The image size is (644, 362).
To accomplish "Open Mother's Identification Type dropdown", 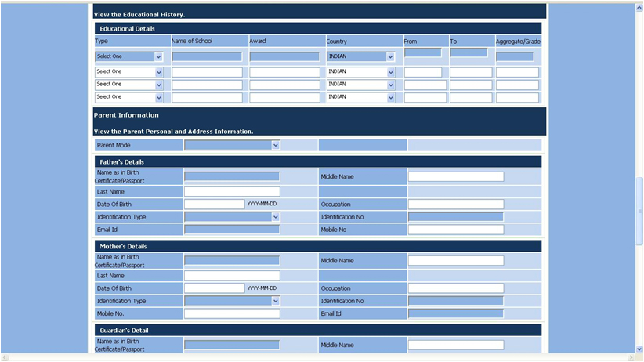I will pos(232,301).
